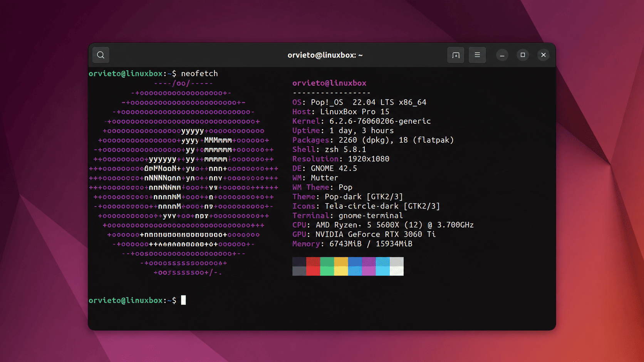Click the magenta color block in palette

pos(369,266)
